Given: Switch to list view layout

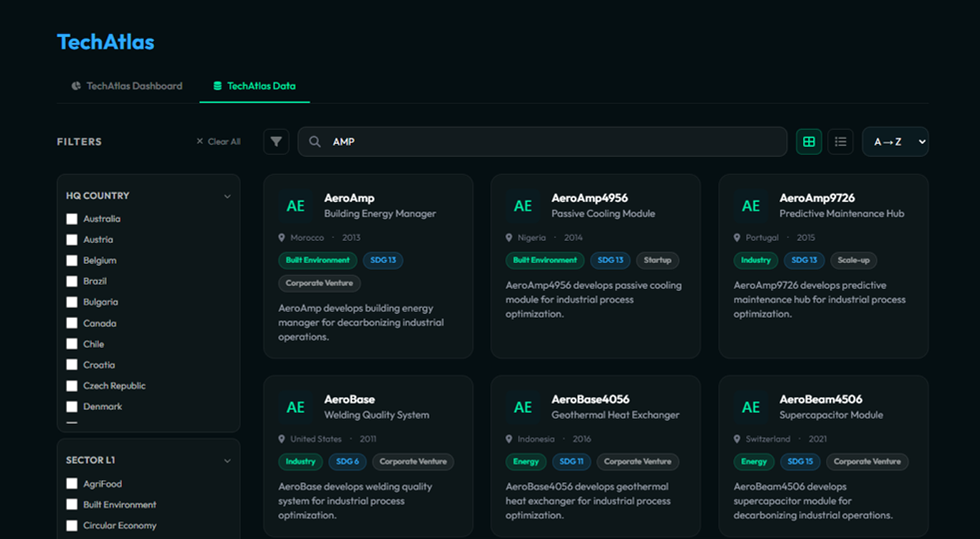Looking at the screenshot, I should point(840,142).
